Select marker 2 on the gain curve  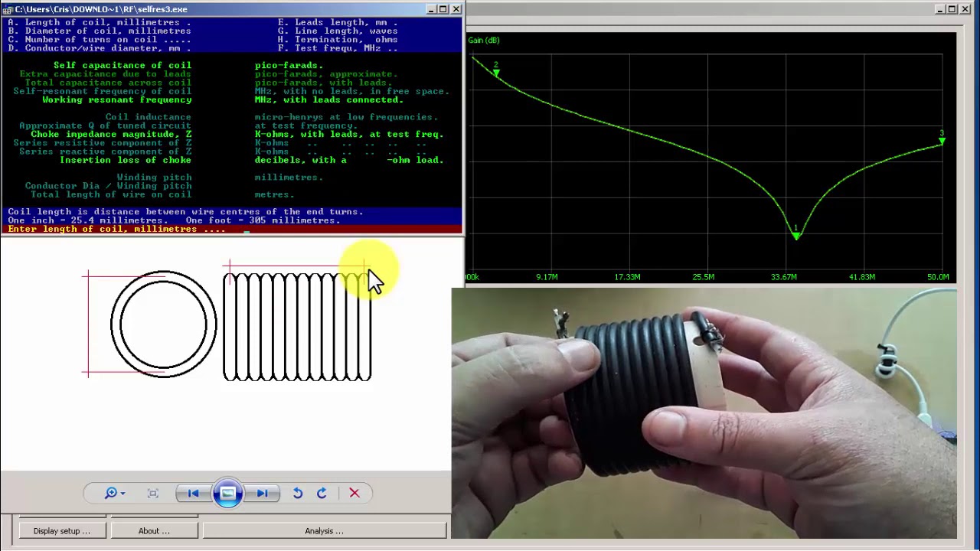[496, 71]
